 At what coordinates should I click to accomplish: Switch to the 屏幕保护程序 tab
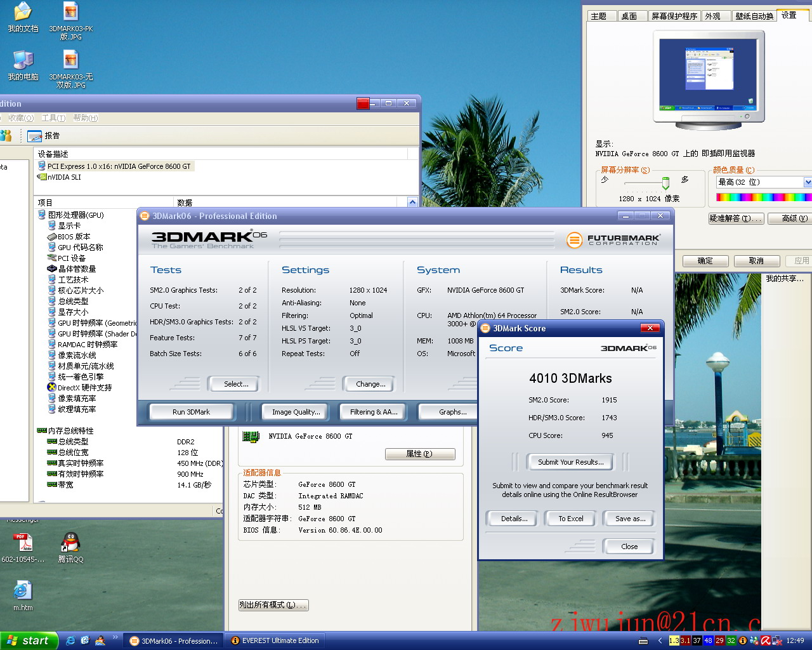[674, 16]
